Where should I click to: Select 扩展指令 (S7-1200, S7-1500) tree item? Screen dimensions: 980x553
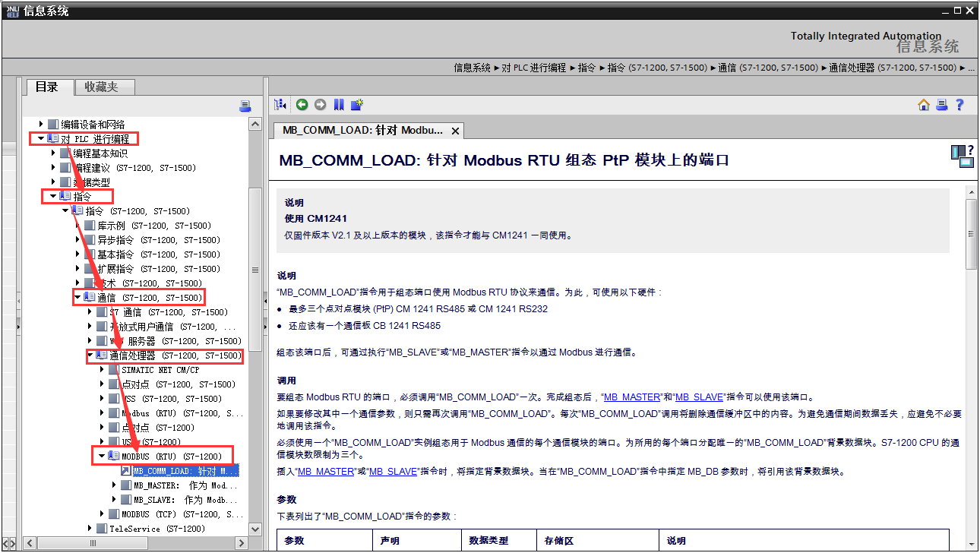coord(159,268)
